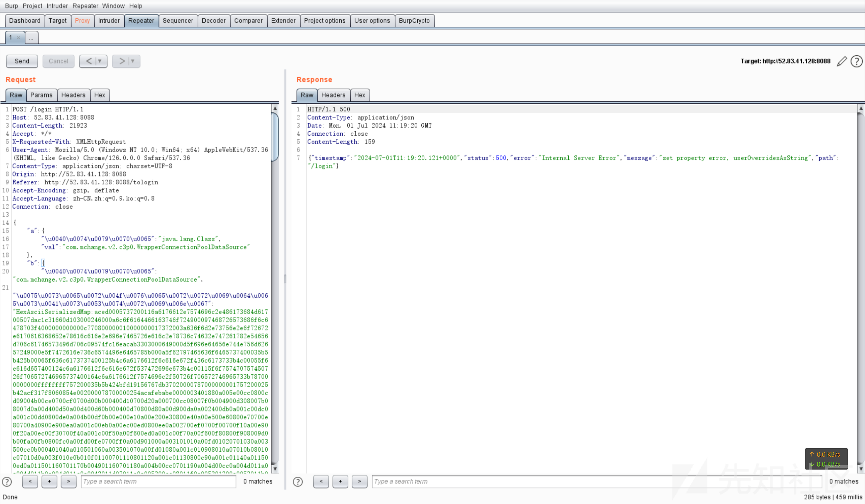Select the Response Raw view tab
The height and width of the screenshot is (504, 865).
click(x=307, y=95)
